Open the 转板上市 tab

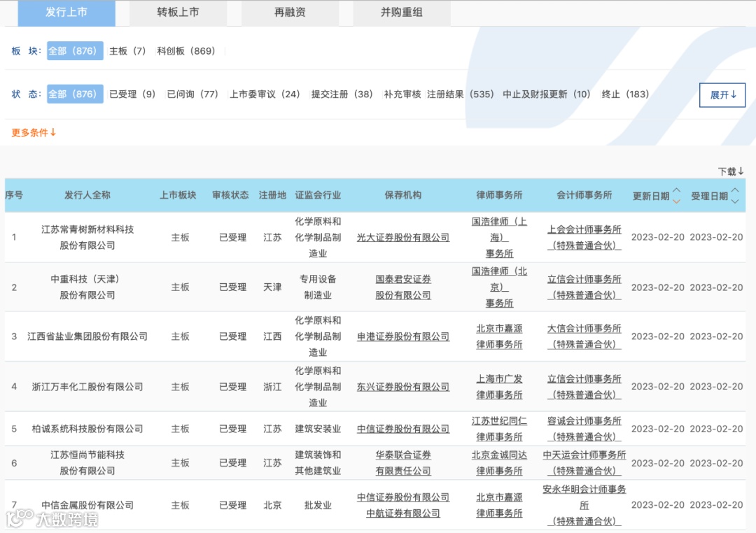[x=178, y=13]
